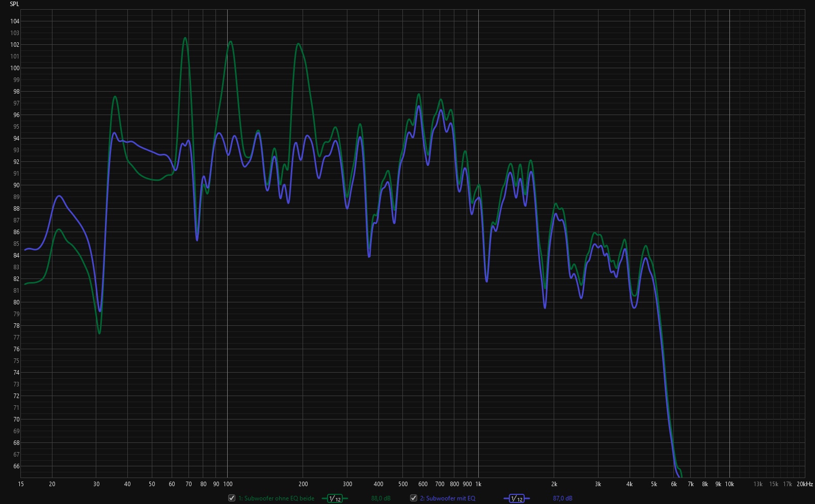This screenshot has height=504, width=815.
Task: Click the '5k' frequency axis label
Action: (x=654, y=484)
